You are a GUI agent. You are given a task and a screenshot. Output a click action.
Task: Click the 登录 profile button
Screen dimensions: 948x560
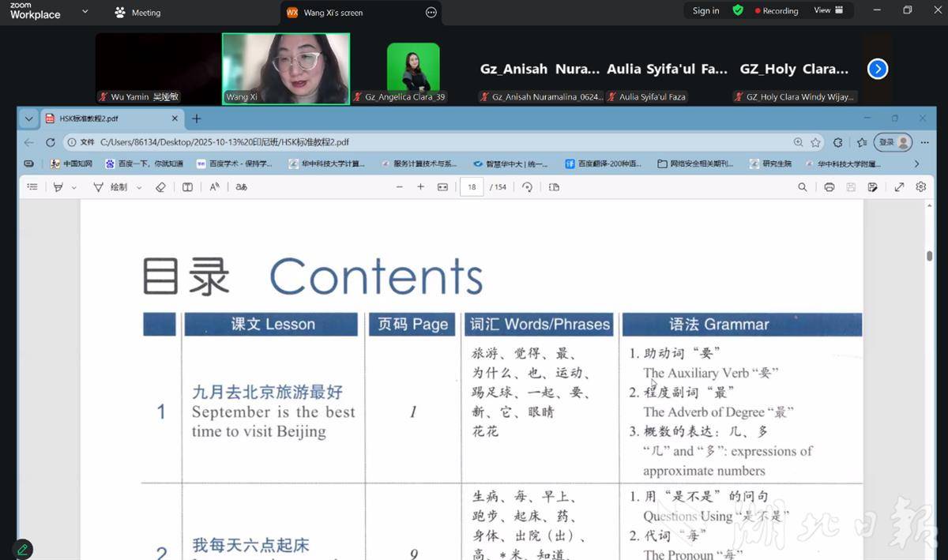pyautogui.click(x=893, y=142)
